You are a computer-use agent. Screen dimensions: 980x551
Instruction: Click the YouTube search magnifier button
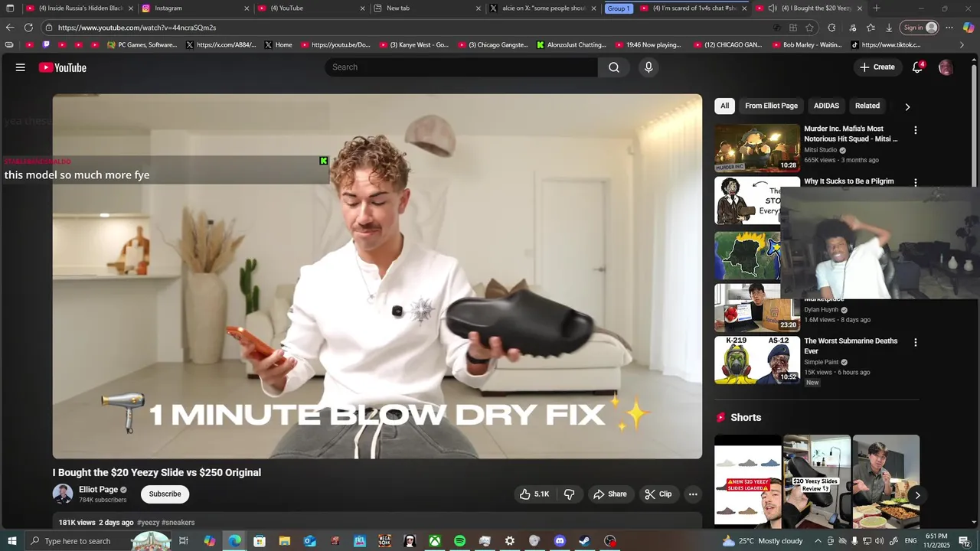point(614,67)
